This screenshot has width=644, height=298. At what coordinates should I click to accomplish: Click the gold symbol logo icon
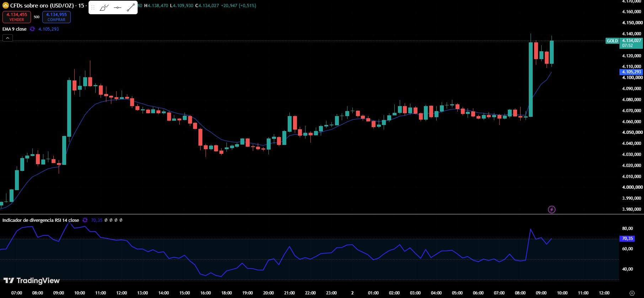[5, 5]
